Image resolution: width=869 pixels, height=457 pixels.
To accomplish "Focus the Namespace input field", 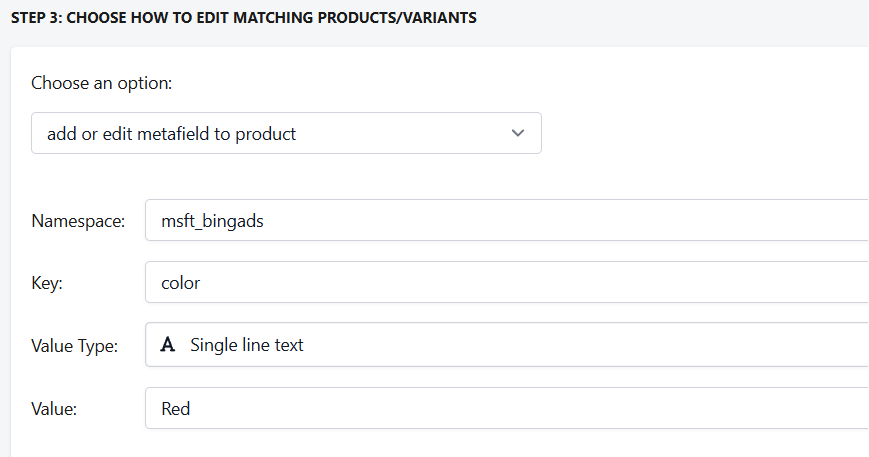I will pyautogui.click(x=507, y=220).
